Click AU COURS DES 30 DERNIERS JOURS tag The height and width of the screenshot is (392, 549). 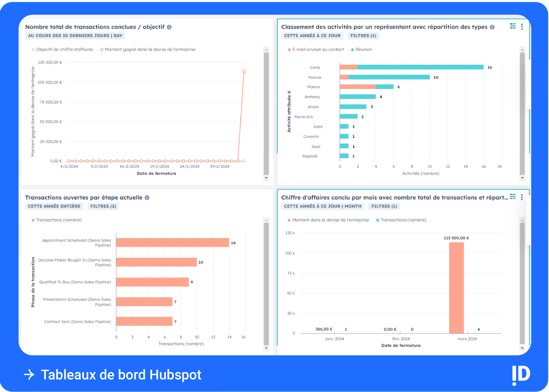75,36
